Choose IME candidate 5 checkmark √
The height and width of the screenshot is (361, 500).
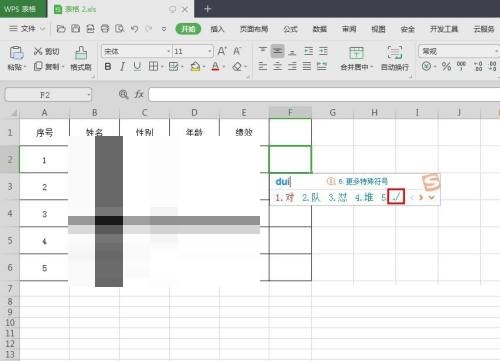tap(396, 197)
